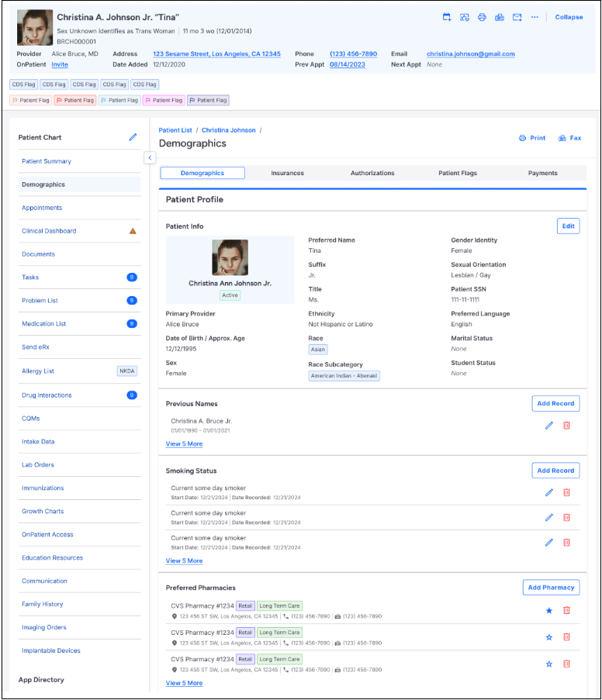Edit the third smoking status record
The width and height of the screenshot is (602, 700).
point(548,543)
